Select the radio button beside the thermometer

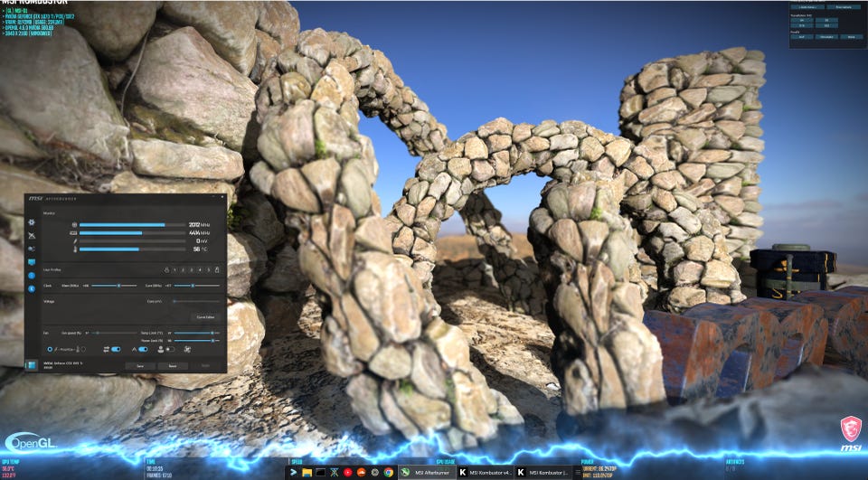point(83,349)
